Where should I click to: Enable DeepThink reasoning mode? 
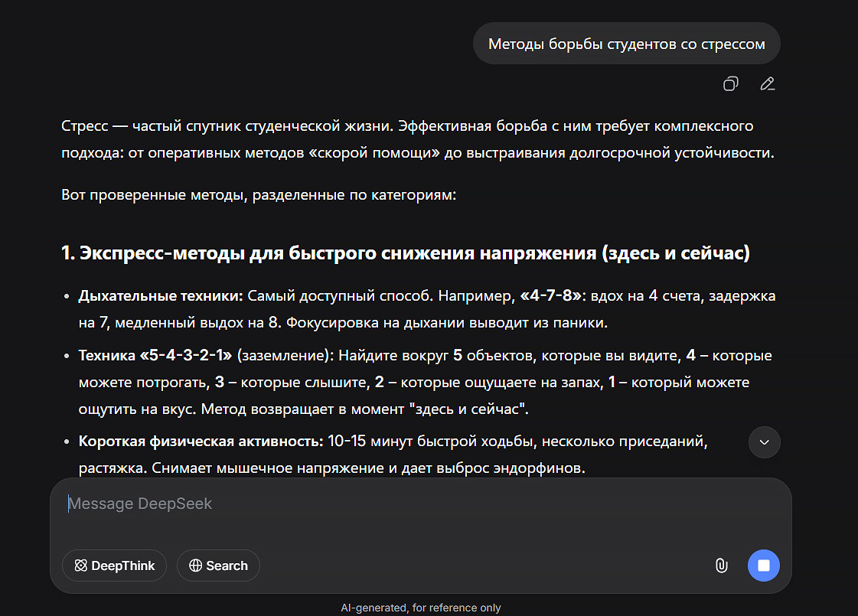(114, 565)
